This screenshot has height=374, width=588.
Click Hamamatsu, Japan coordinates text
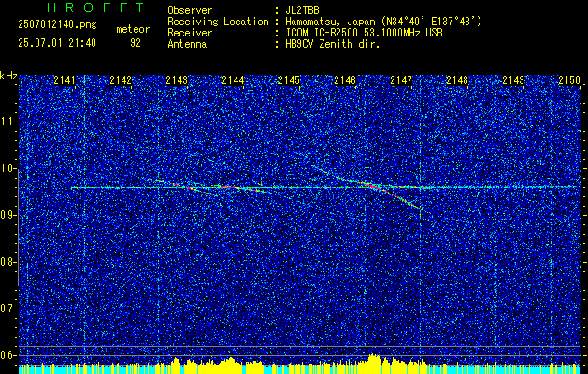click(383, 22)
